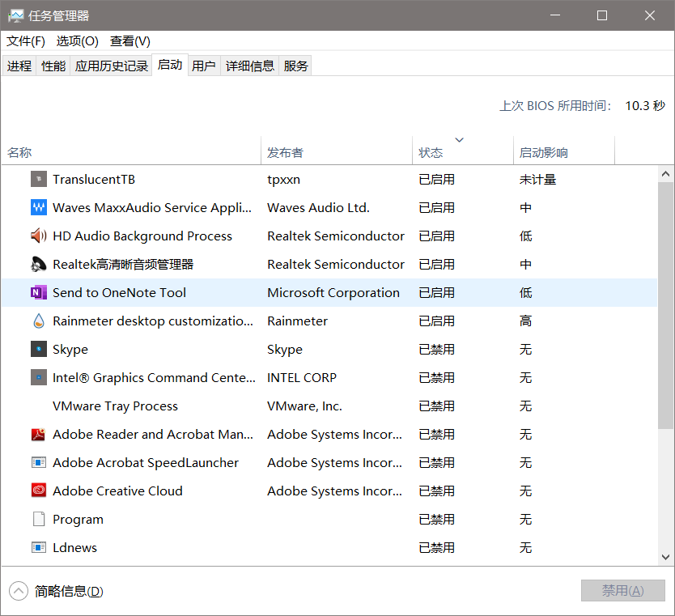Select the TranslucentTB row name
The width and height of the screenshot is (675, 616).
coord(94,179)
